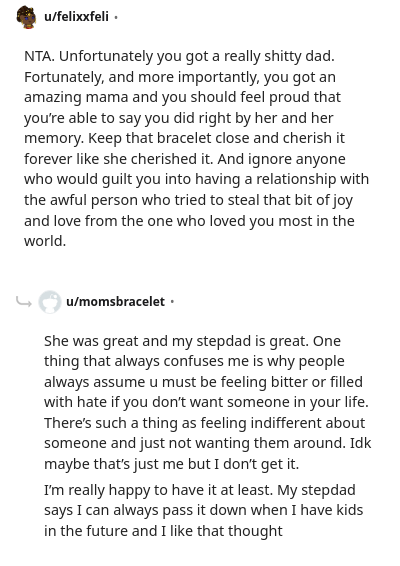Open momsbracelet's default Reddit avatar
Screen dimensions: 400x566
[x=50, y=301]
